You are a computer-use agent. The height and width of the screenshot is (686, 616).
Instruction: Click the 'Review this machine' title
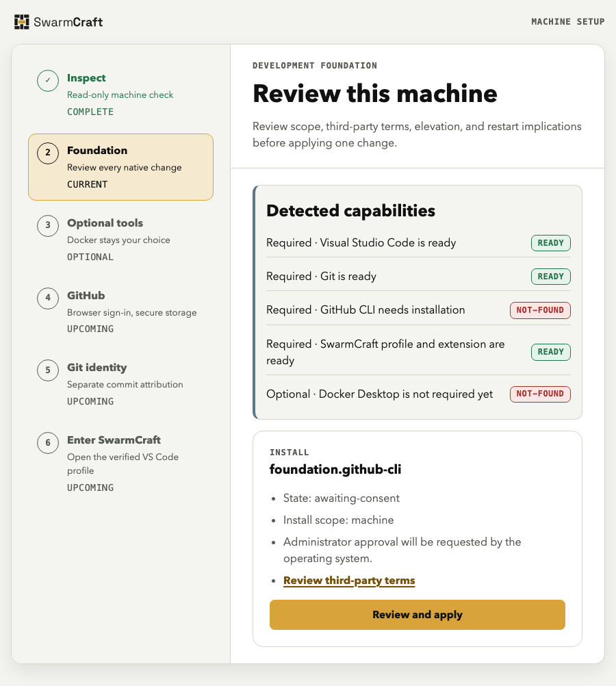pyautogui.click(x=375, y=94)
